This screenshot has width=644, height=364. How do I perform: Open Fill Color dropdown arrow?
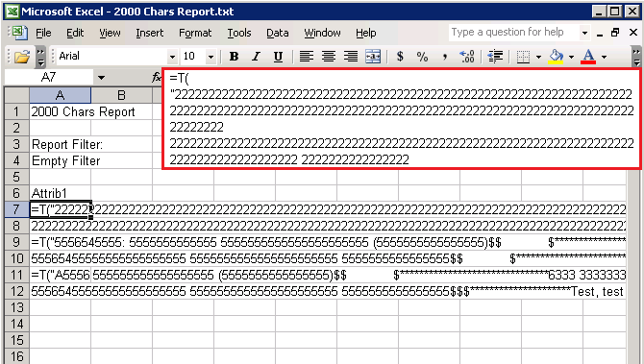(571, 57)
